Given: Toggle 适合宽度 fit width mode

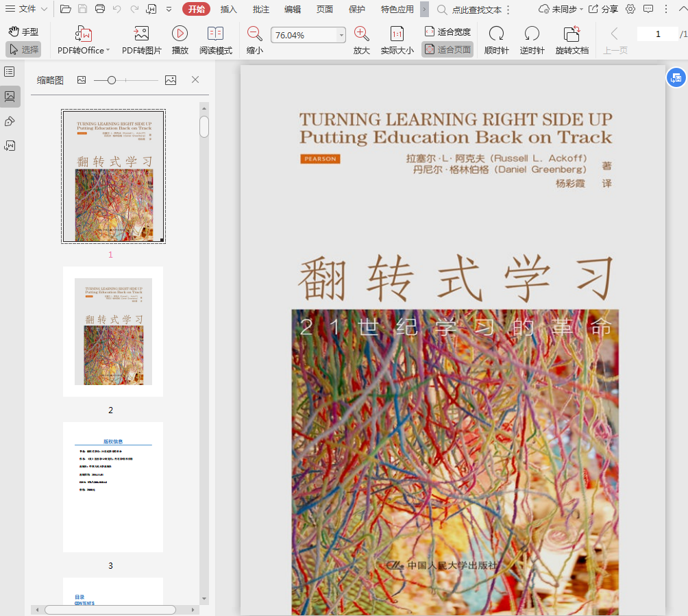Looking at the screenshot, I should coord(447,32).
